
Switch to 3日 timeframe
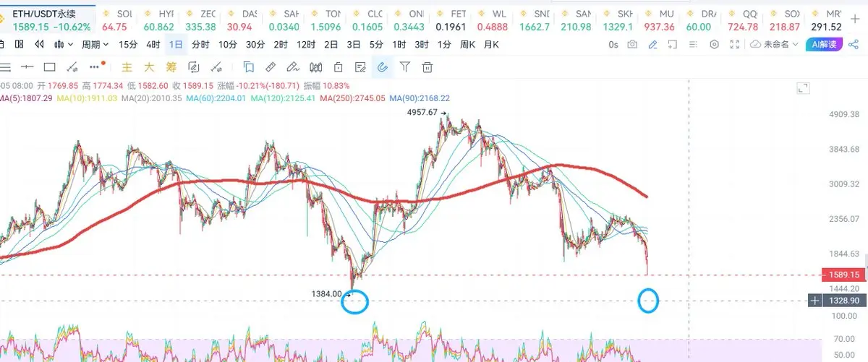354,44
